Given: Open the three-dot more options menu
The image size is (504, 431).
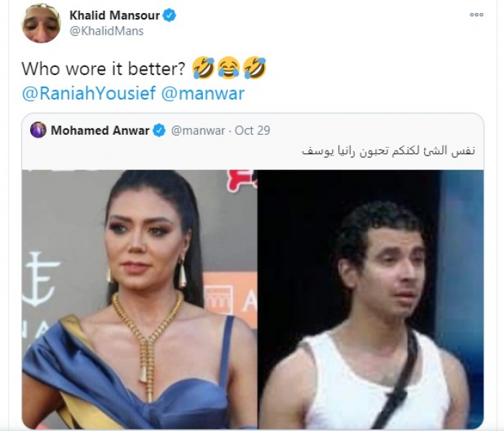Looking at the screenshot, I should (477, 14).
